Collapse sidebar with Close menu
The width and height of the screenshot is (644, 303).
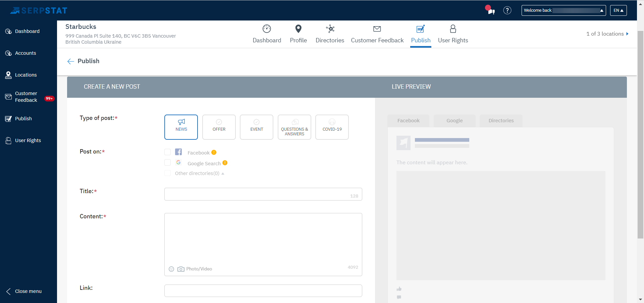pyautogui.click(x=23, y=291)
